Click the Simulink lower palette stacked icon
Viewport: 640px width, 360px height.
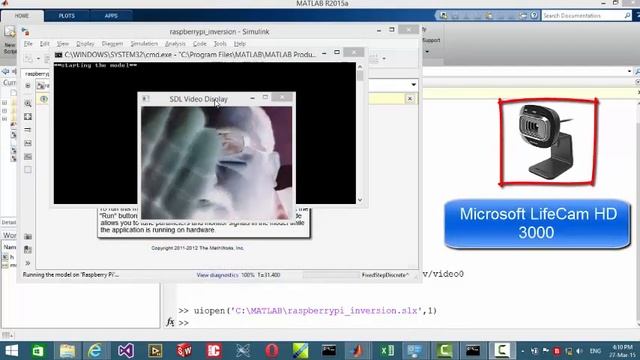pyautogui.click(x=28, y=249)
